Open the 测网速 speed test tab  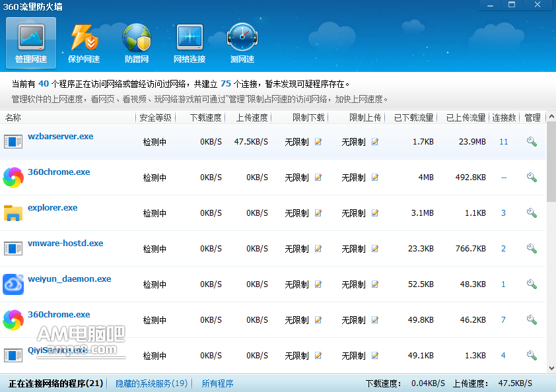242,43
